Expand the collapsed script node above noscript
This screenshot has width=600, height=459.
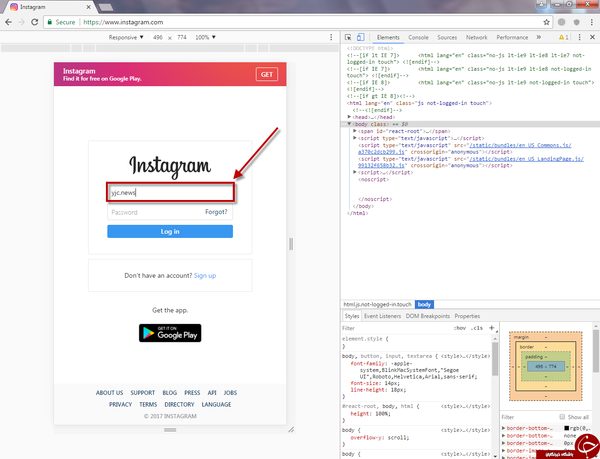[x=355, y=172]
